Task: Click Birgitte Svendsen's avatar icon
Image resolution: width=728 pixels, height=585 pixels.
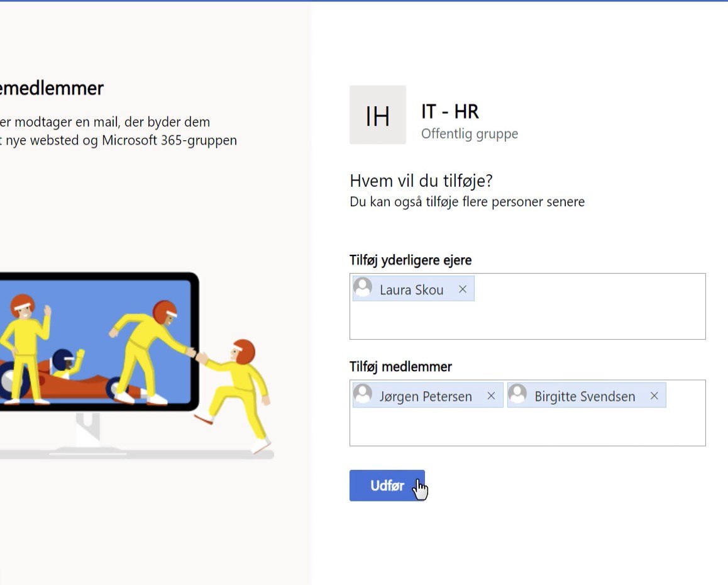Action: [x=517, y=394]
